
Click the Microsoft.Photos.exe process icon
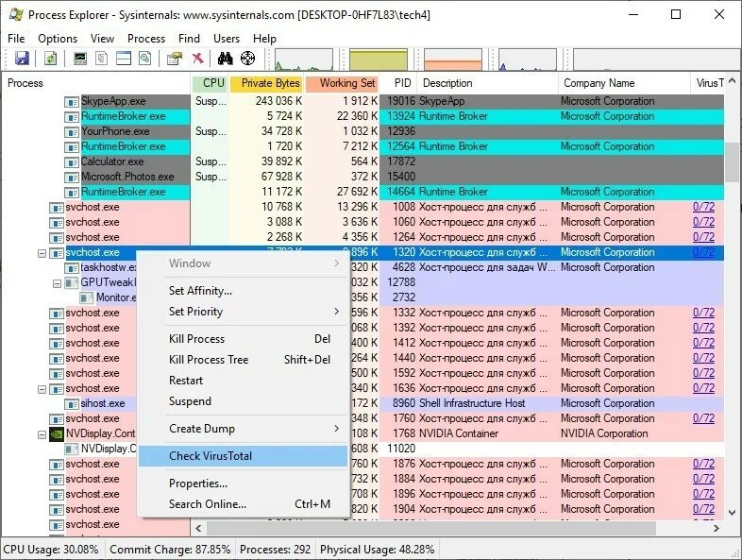(72, 178)
